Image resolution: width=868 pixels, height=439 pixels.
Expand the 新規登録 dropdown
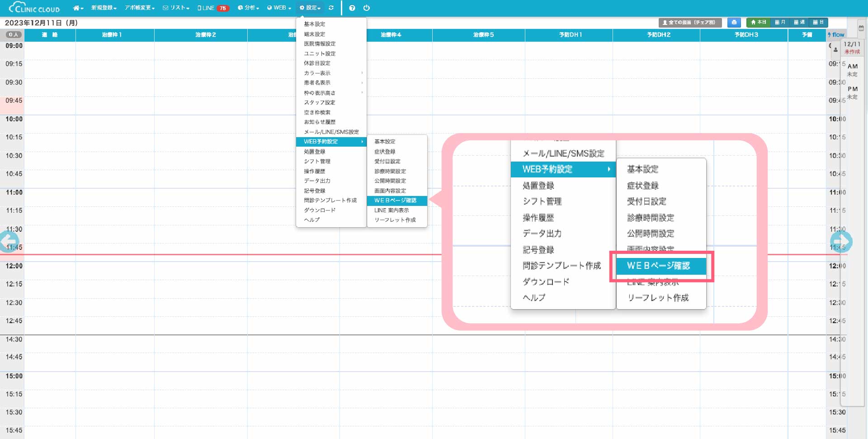pyautogui.click(x=104, y=8)
